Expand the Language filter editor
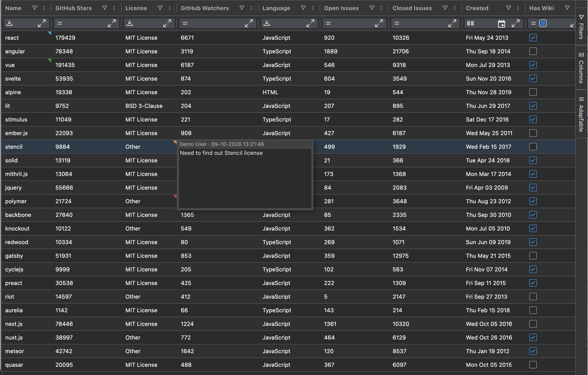This screenshot has width=588, height=375. click(x=311, y=23)
